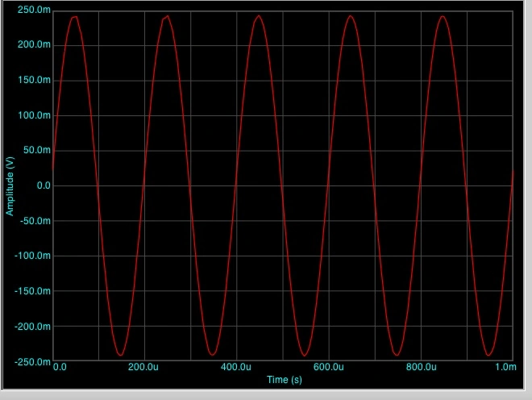Screen dimensions: 532x400
Task: Click the Amplitude (V) axis title
Action: 10,186
